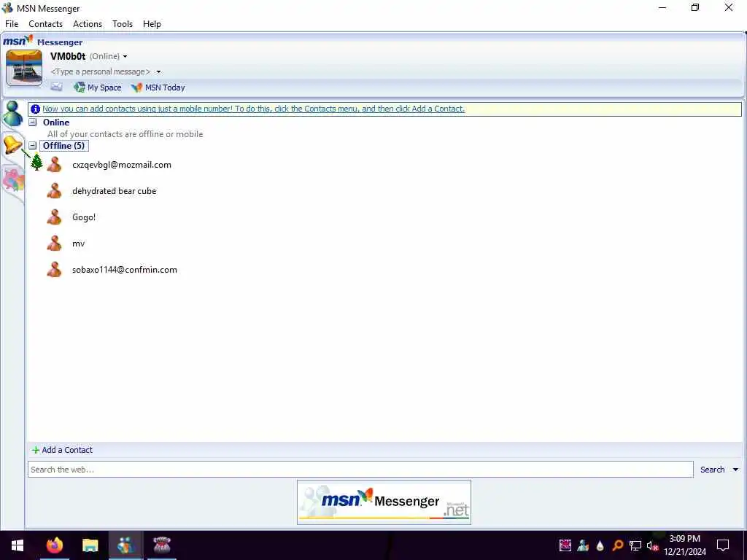
Task: Open the Windows Start menu
Action: coord(18,545)
